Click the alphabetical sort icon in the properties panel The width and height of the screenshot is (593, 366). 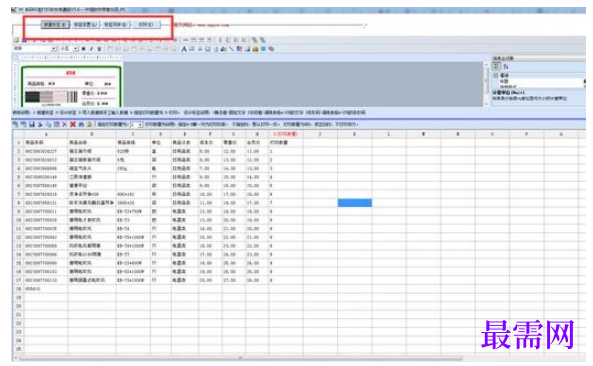(x=506, y=66)
